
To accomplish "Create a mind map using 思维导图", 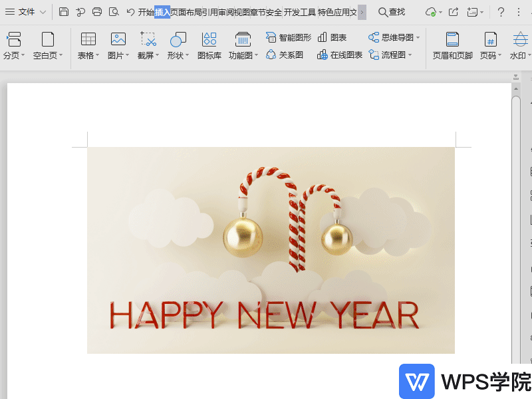I will [x=394, y=37].
